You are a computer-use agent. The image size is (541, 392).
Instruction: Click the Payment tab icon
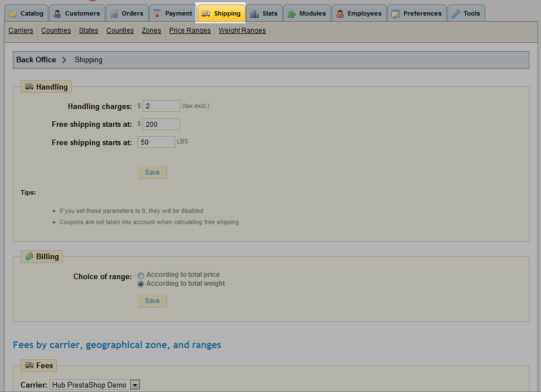(x=158, y=14)
